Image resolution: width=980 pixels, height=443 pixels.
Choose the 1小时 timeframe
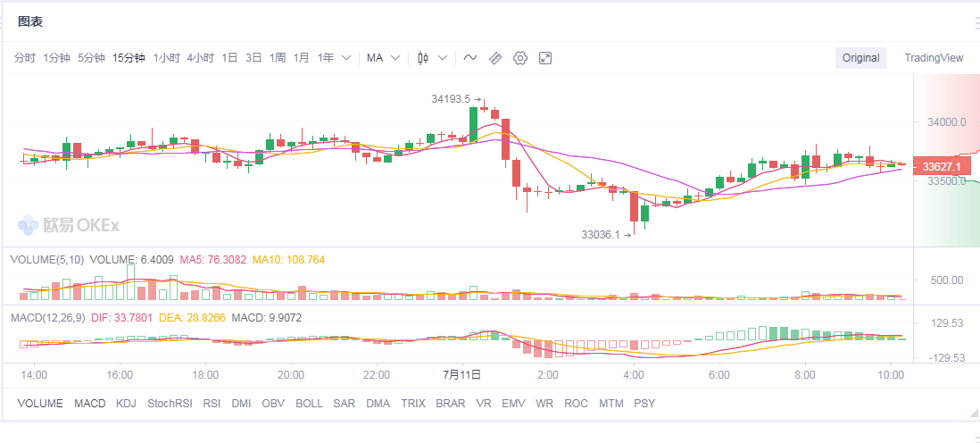click(x=166, y=58)
